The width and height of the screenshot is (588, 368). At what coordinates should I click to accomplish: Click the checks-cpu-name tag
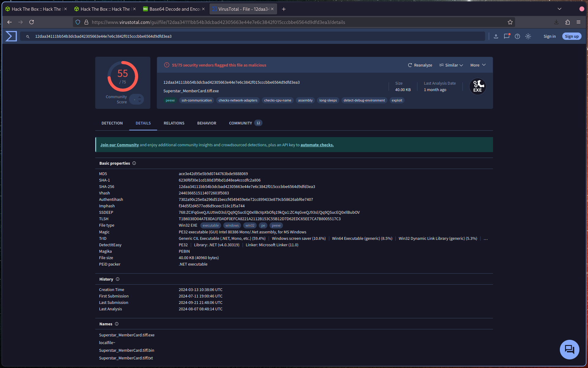click(x=278, y=100)
